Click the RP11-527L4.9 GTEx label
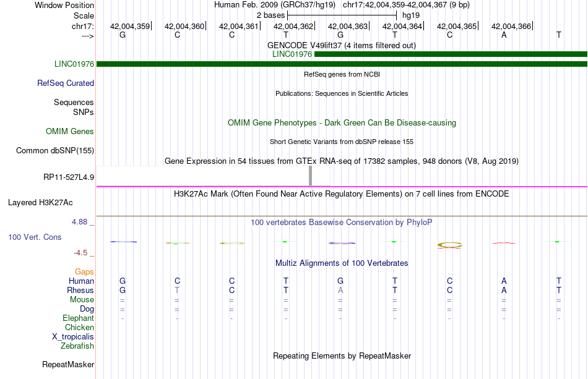This screenshot has height=379, width=588. [69, 177]
